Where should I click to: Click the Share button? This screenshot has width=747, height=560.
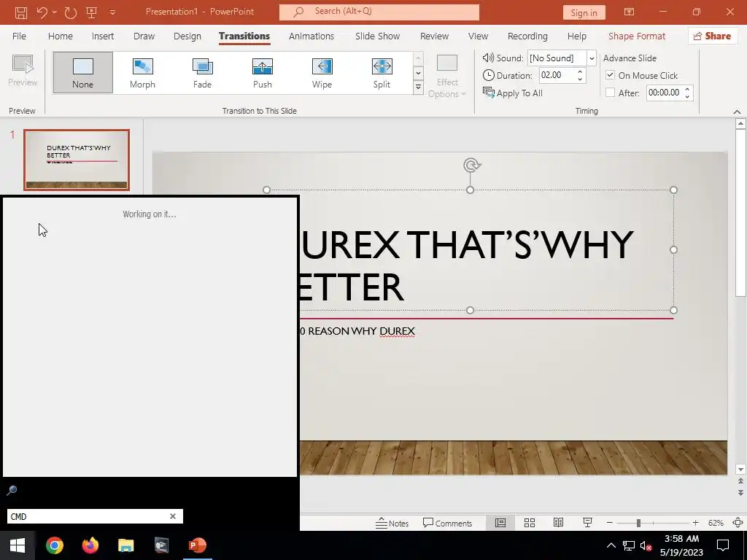[x=712, y=36]
